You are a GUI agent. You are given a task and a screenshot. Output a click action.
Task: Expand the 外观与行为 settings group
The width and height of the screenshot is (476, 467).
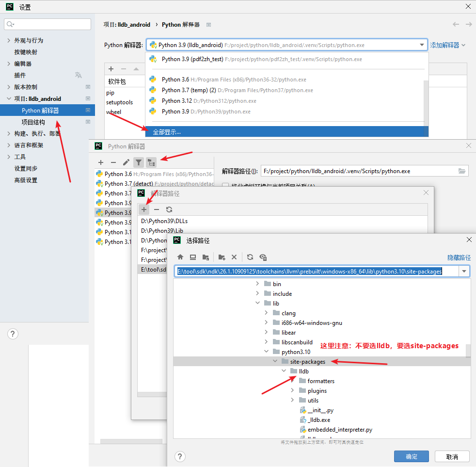click(9, 40)
